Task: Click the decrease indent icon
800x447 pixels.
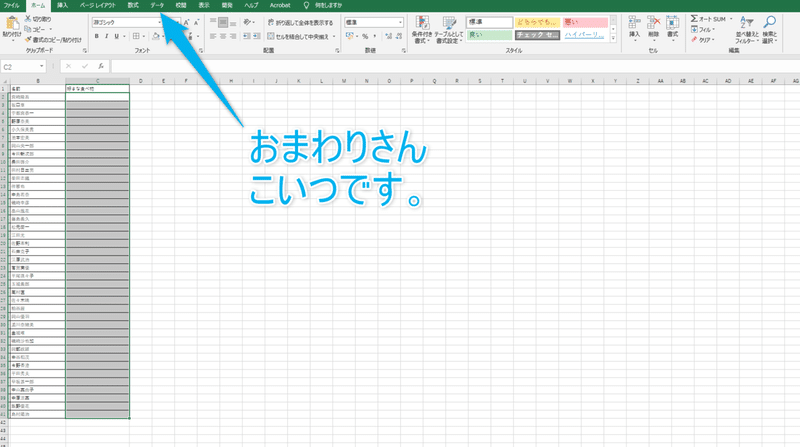Action: [246, 36]
